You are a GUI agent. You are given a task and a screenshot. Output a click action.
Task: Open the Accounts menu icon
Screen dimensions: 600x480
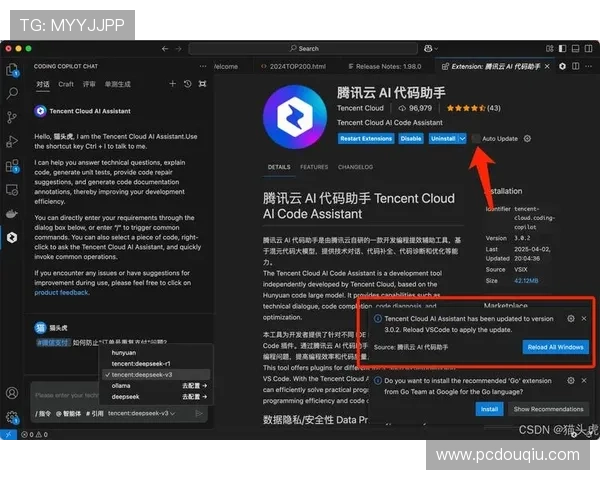(12, 393)
